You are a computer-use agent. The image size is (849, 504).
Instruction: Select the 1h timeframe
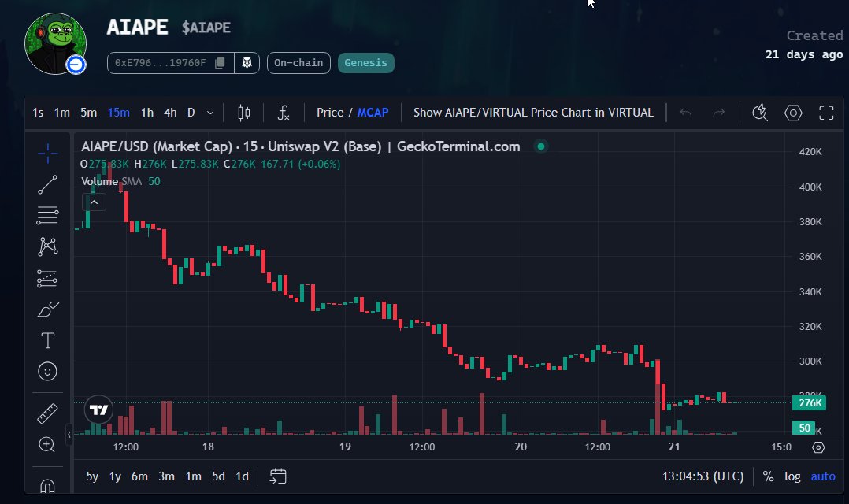coord(146,113)
